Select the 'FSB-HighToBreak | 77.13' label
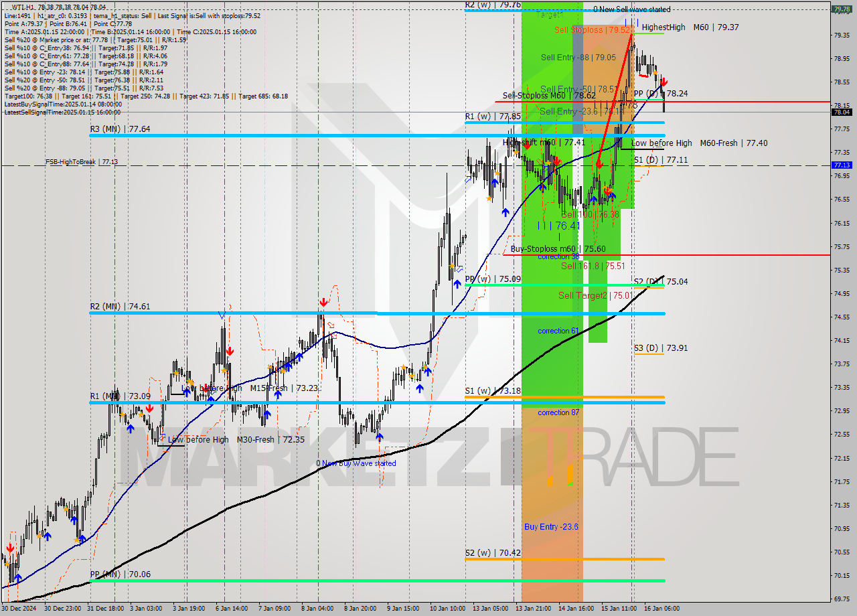857x616 pixels. click(82, 162)
